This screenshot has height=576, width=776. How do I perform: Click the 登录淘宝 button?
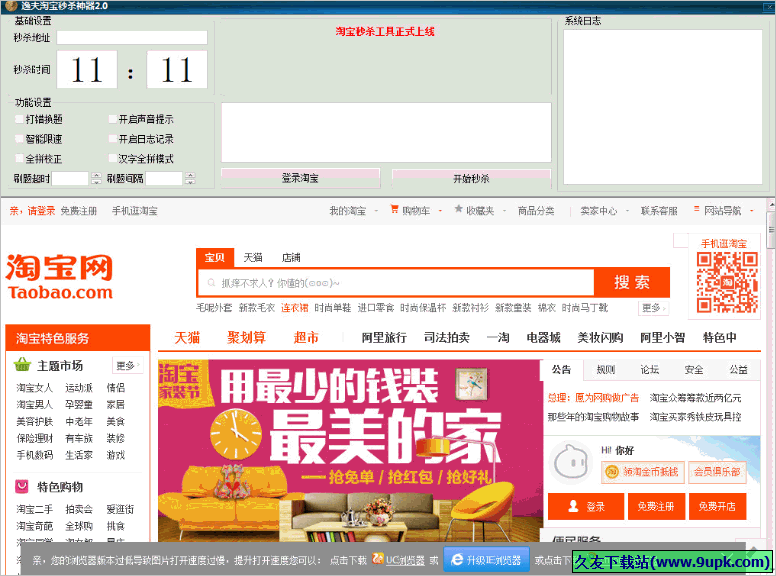[300, 178]
